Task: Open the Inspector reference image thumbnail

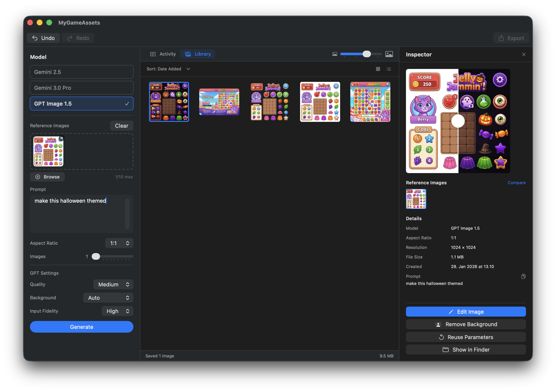Action: pyautogui.click(x=416, y=199)
